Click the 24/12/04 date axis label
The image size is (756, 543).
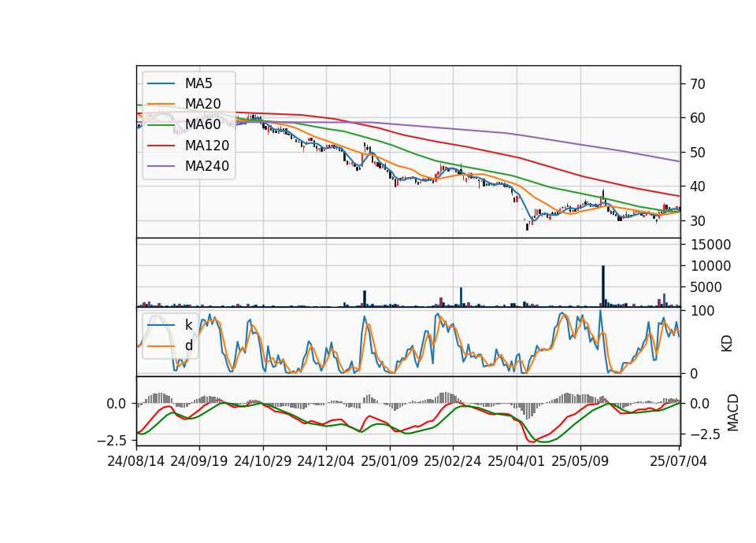tap(326, 461)
